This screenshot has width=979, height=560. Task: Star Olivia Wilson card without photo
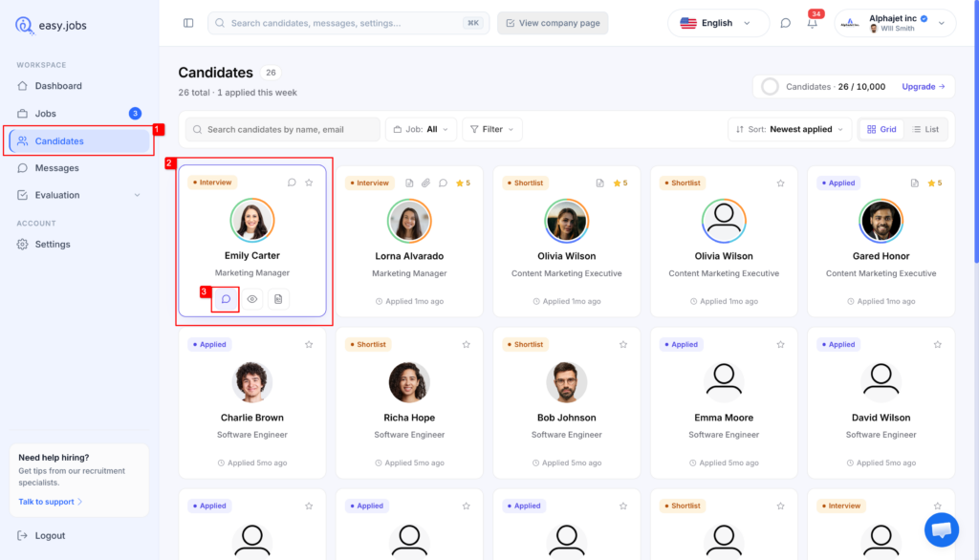(x=780, y=183)
